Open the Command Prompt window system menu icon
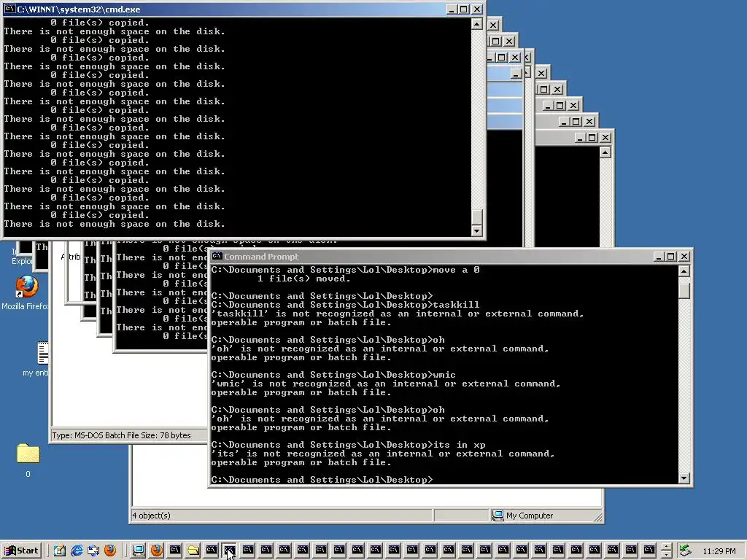The height and width of the screenshot is (560, 747). tap(217, 256)
